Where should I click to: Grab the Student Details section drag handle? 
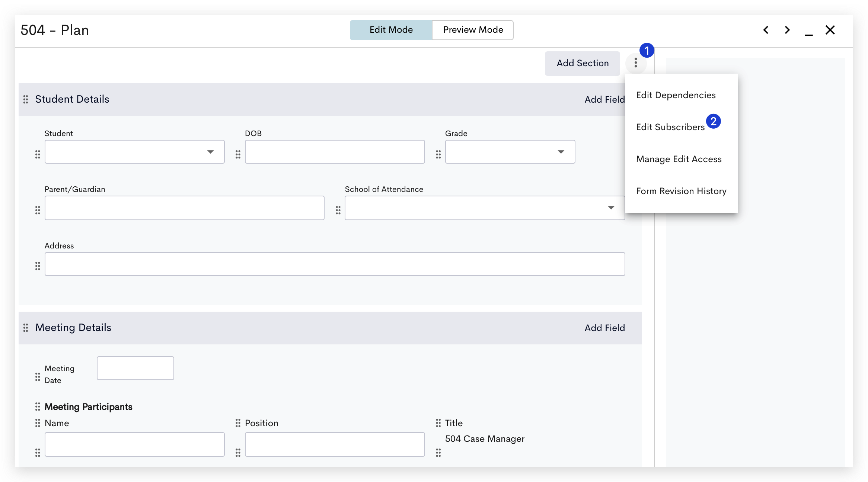click(26, 99)
